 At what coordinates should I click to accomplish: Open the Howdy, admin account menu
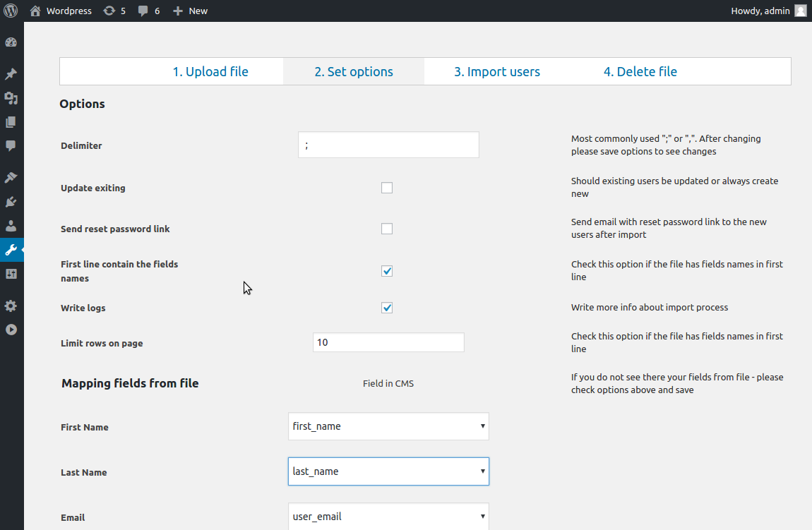tap(760, 11)
